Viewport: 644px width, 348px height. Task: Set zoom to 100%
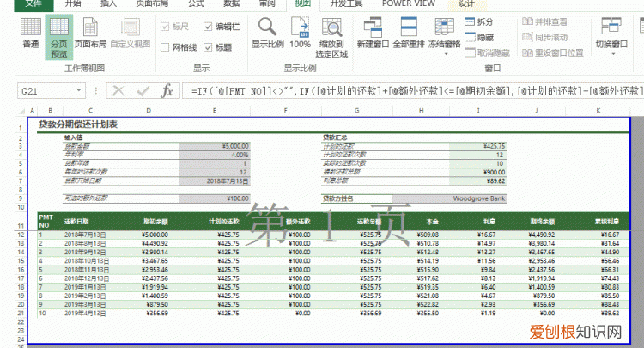pos(300,33)
